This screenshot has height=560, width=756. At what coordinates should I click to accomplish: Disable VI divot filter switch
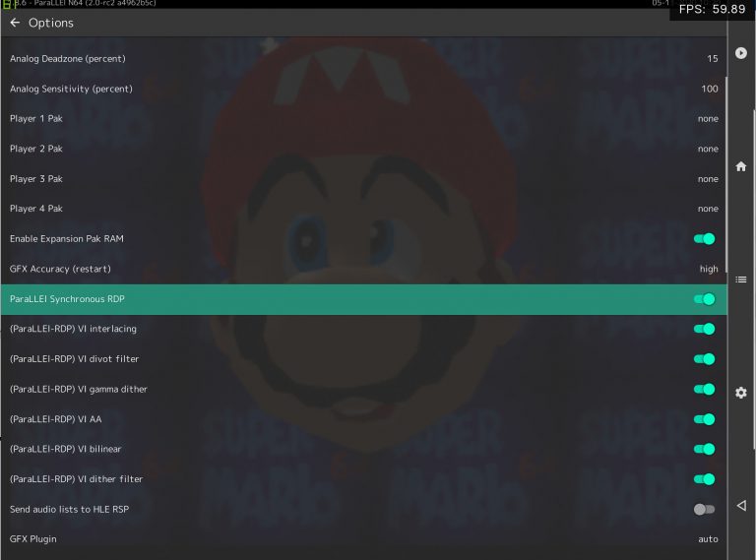pos(704,359)
